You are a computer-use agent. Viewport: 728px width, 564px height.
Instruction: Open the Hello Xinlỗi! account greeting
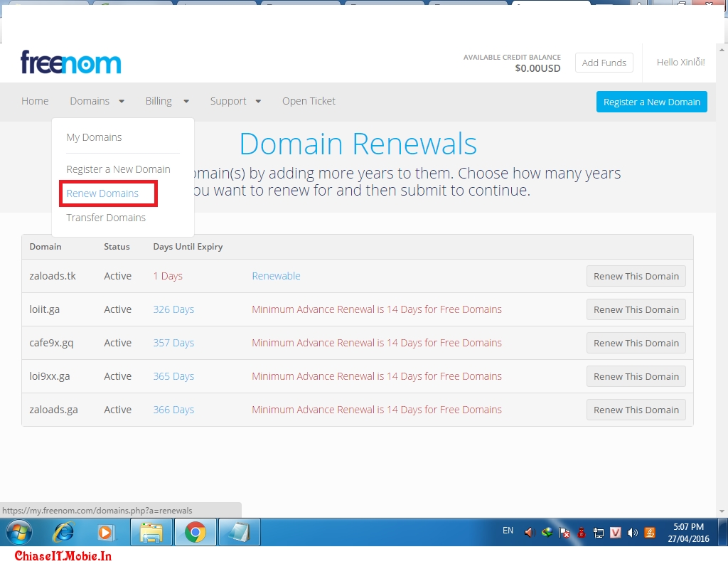[x=680, y=62]
